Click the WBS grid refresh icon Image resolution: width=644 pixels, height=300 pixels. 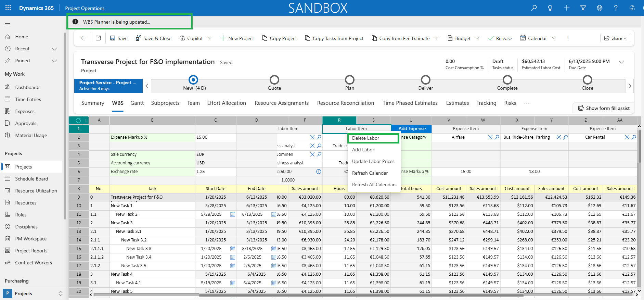[78, 120]
